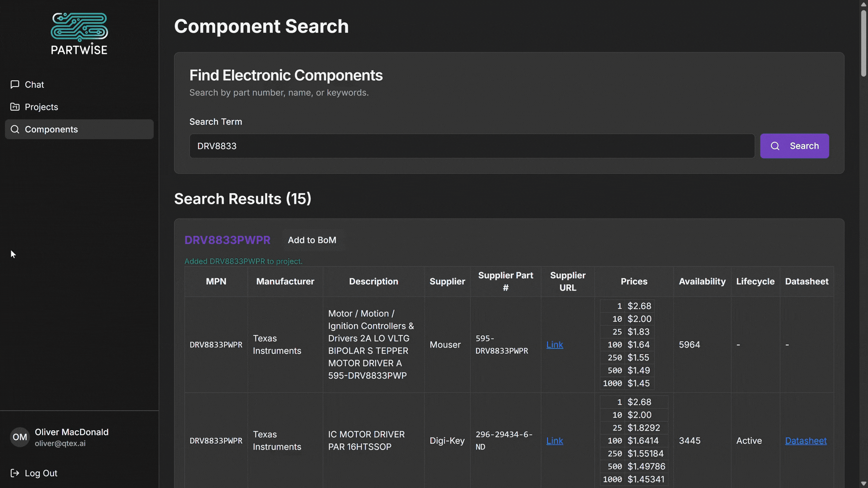Open the DRV8833PWPR part title

coord(227,240)
